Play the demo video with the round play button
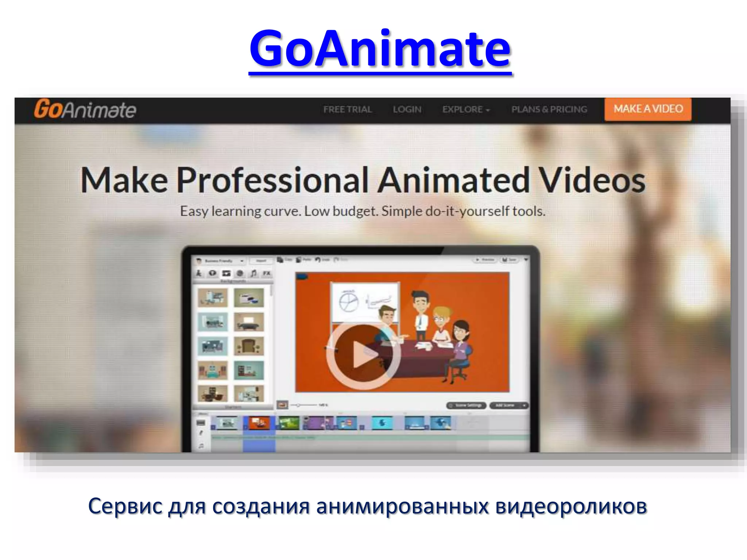747x560 pixels. tap(363, 353)
